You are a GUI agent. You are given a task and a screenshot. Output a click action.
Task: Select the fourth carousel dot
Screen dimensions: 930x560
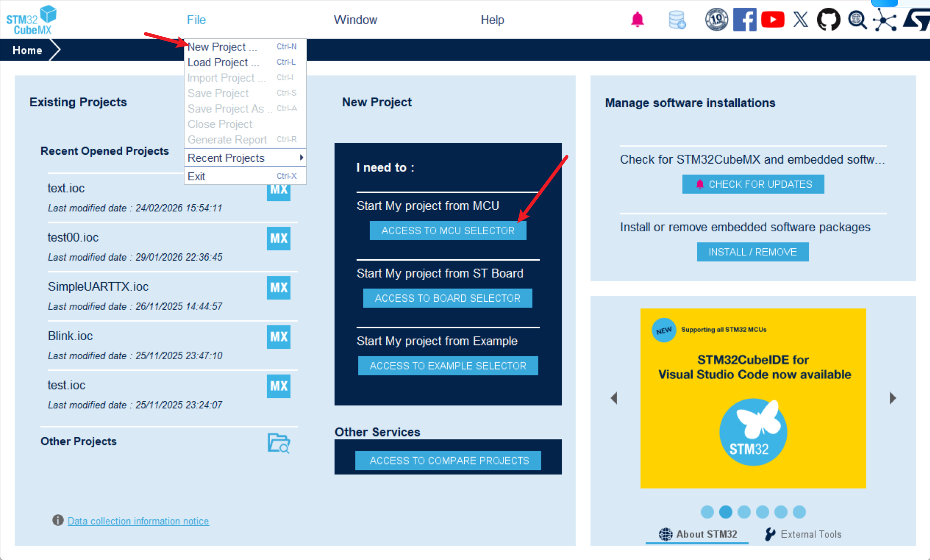tap(762, 512)
